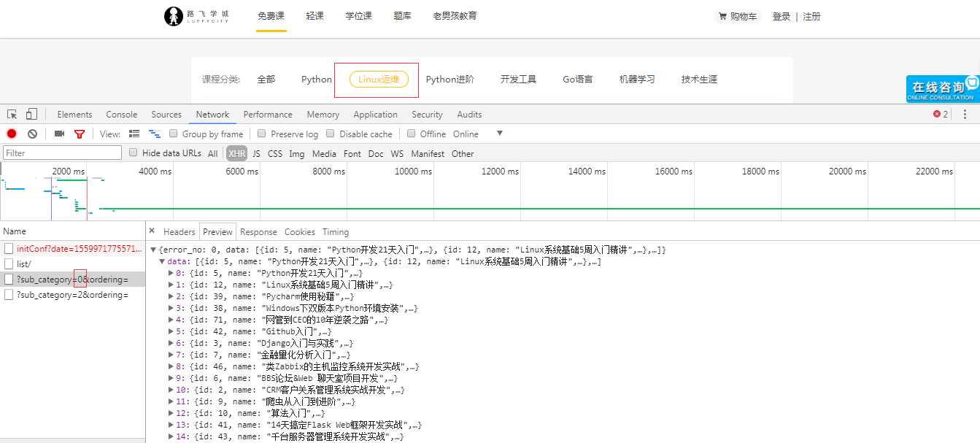Select the 全部 course category
Viewport: 980px width, 443px height.
point(266,80)
